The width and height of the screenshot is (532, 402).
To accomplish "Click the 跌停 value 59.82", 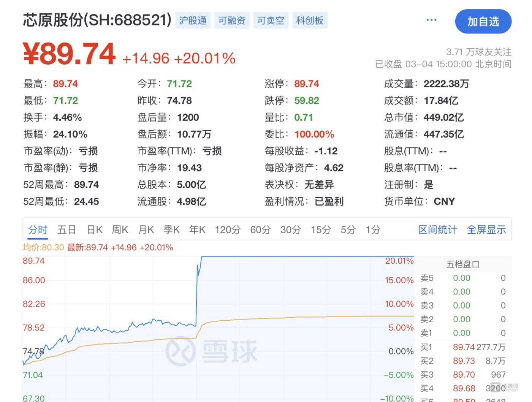I will 307,101.
